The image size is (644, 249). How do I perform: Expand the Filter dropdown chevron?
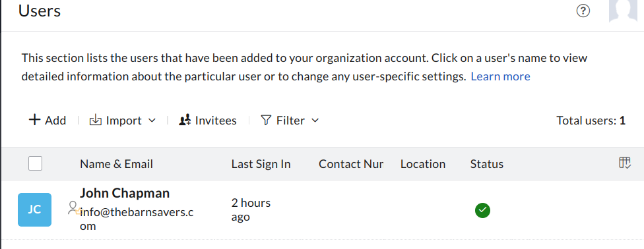(x=315, y=121)
